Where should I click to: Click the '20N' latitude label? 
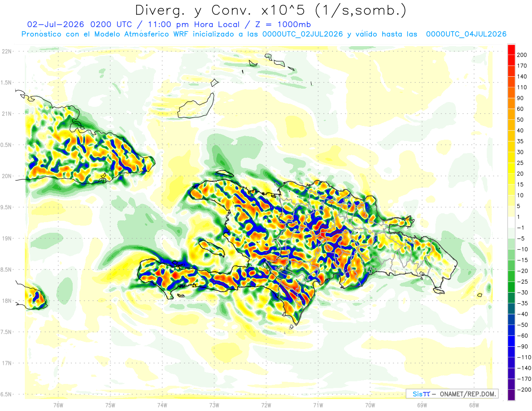pos(6,176)
